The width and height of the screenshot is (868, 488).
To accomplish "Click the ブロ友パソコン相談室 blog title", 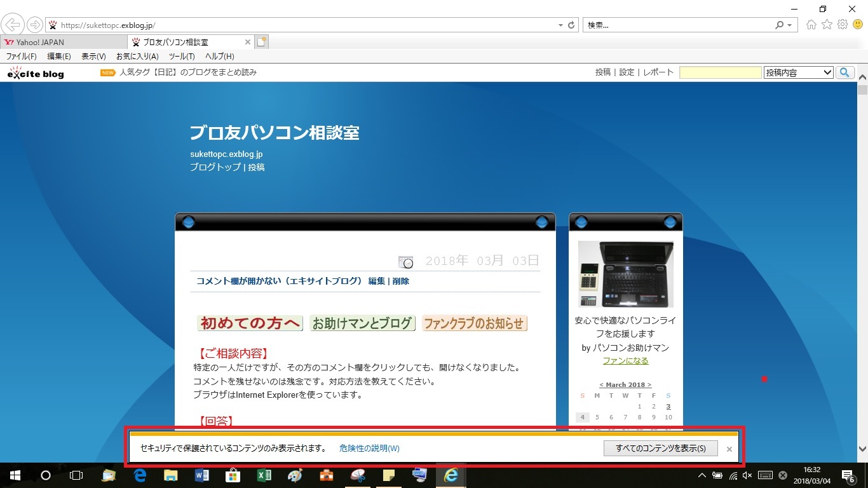I will click(275, 133).
